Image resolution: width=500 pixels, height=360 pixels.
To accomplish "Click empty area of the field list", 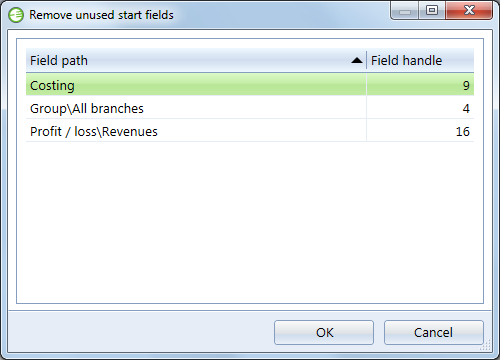I will 250,222.
